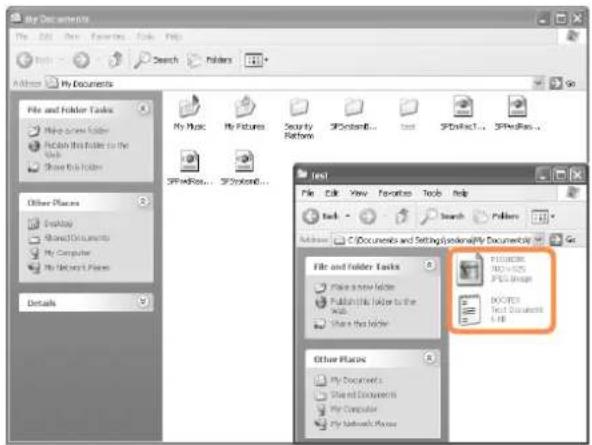
Task: Open Help menu in test window
Action: click(x=460, y=193)
